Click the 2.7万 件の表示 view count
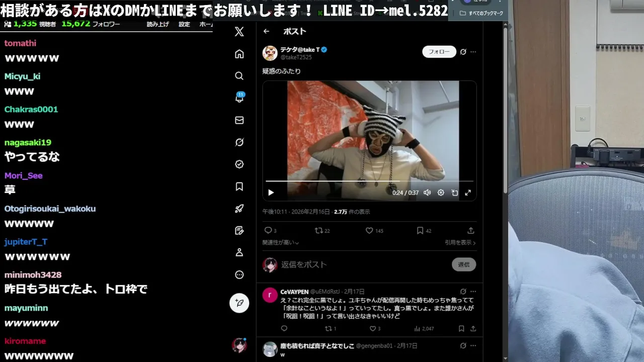Viewport: 644px width, 362px height. [352, 212]
